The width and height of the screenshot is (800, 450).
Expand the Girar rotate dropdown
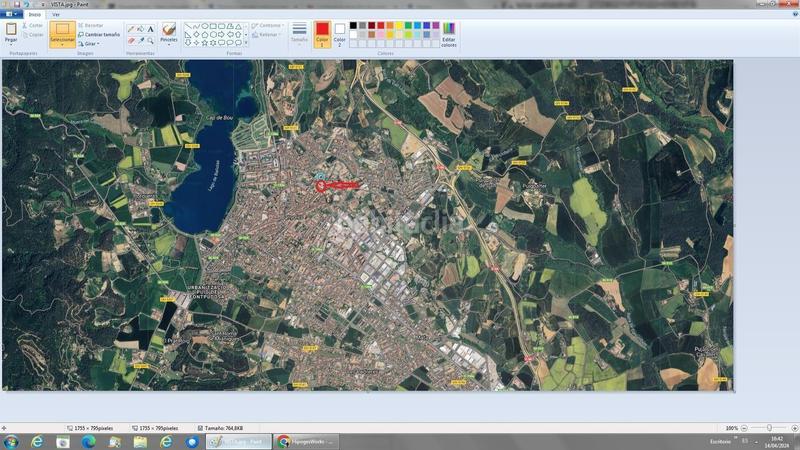point(90,44)
